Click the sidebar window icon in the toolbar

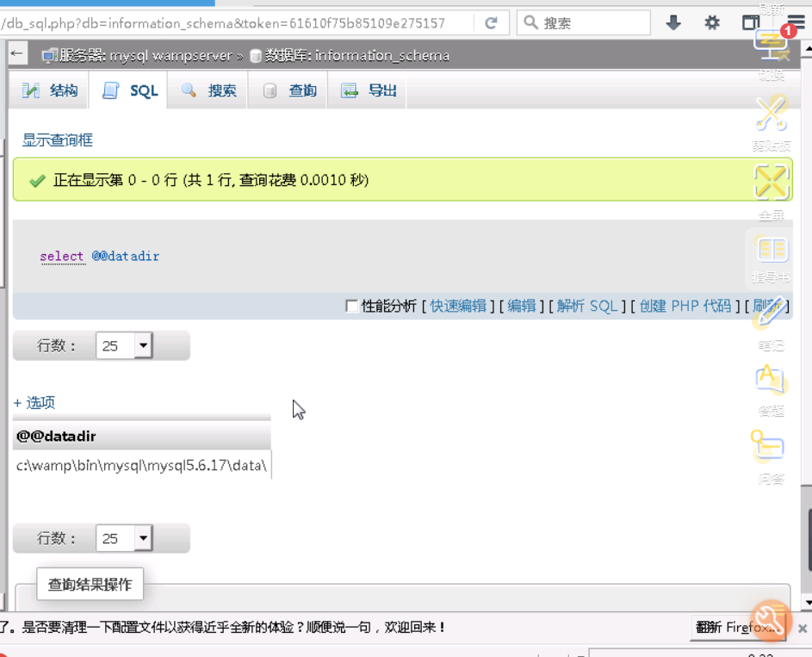pos(750,22)
